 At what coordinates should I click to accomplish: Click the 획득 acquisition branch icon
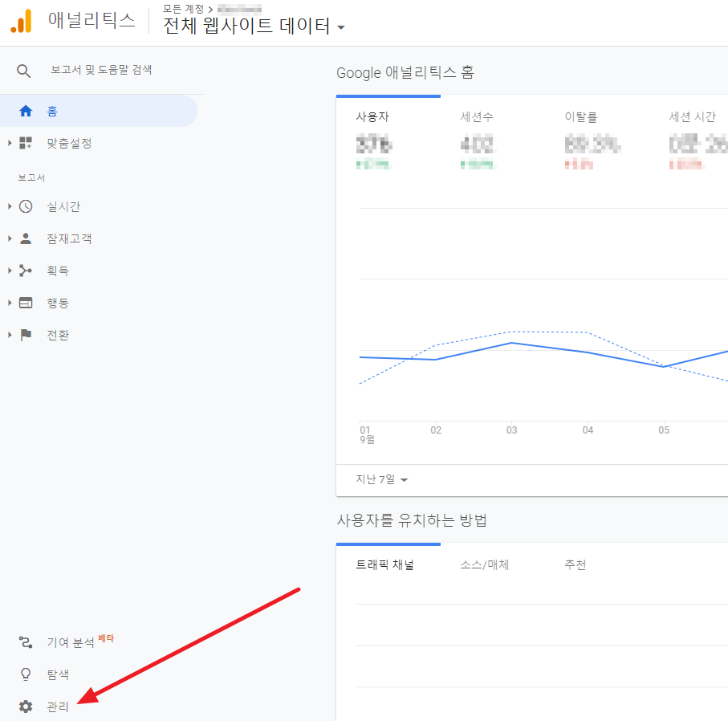(26, 271)
